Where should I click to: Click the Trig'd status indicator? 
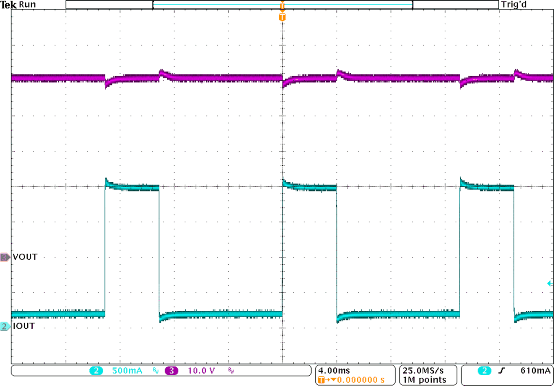[x=514, y=5]
